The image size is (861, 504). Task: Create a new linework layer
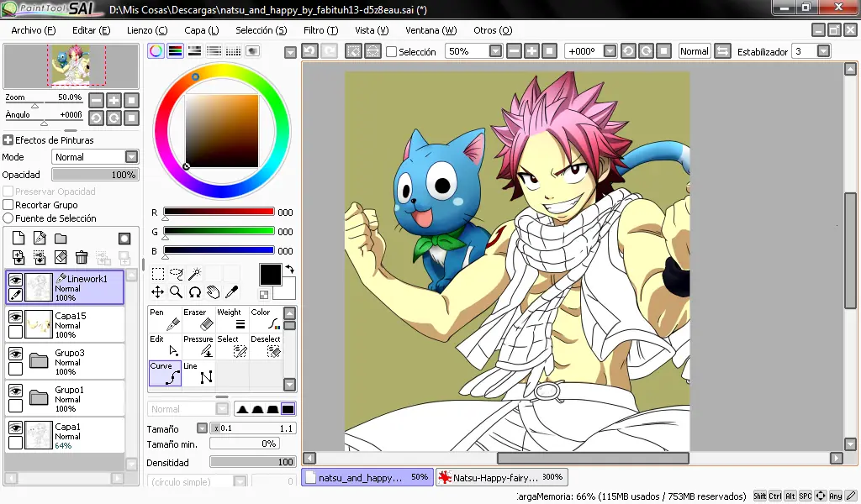(40, 238)
